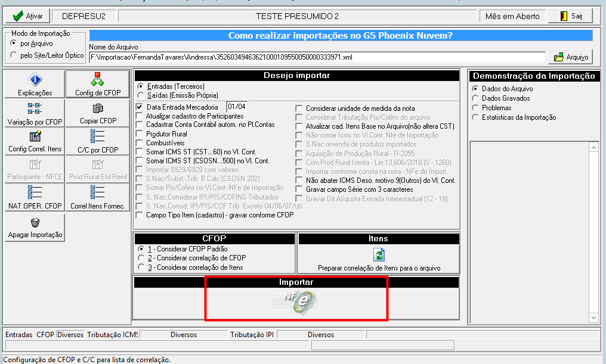Open Config de CFOP

point(97,84)
